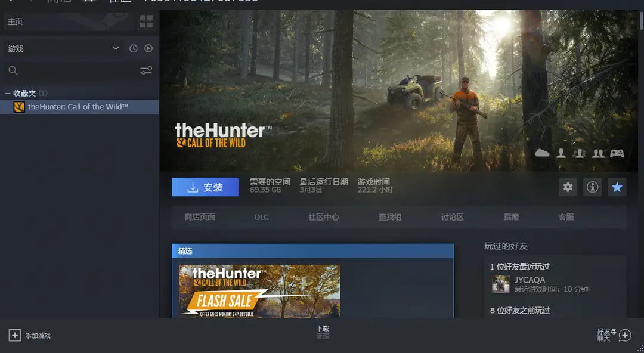Click the ready-to-play filter icon
This screenshot has width=644, height=353.
click(148, 48)
